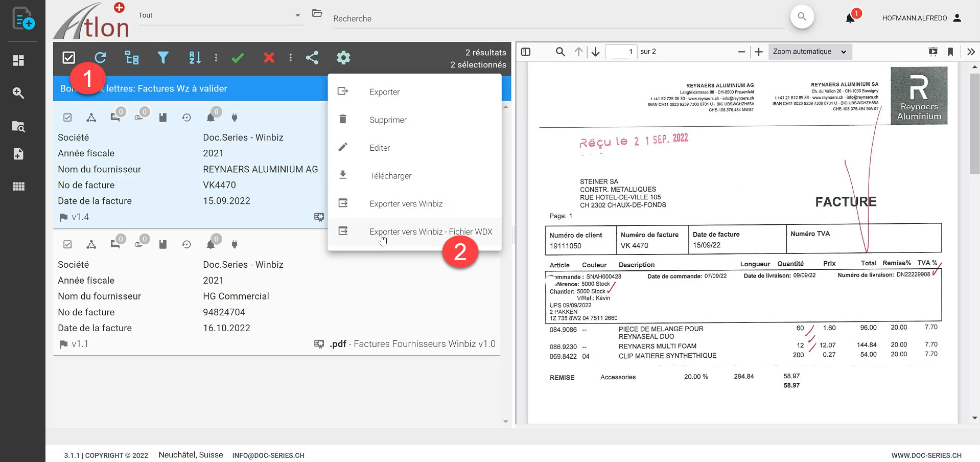980x462 pixels.
Task: Open reminder bell on REYNAERS card
Action: 211,118
